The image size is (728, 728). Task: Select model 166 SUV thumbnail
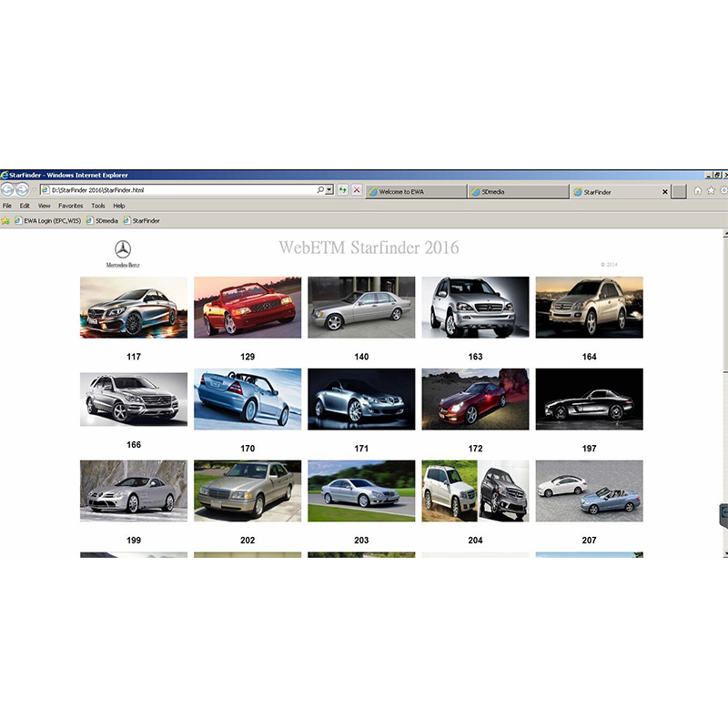(x=134, y=399)
